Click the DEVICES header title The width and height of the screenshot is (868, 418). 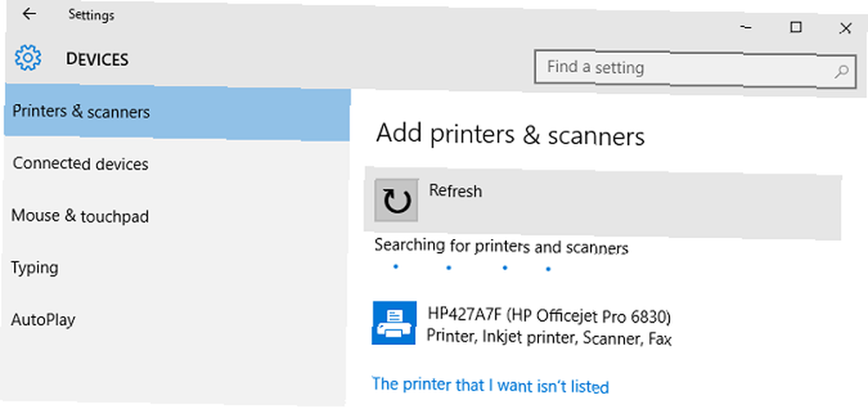pos(97,59)
